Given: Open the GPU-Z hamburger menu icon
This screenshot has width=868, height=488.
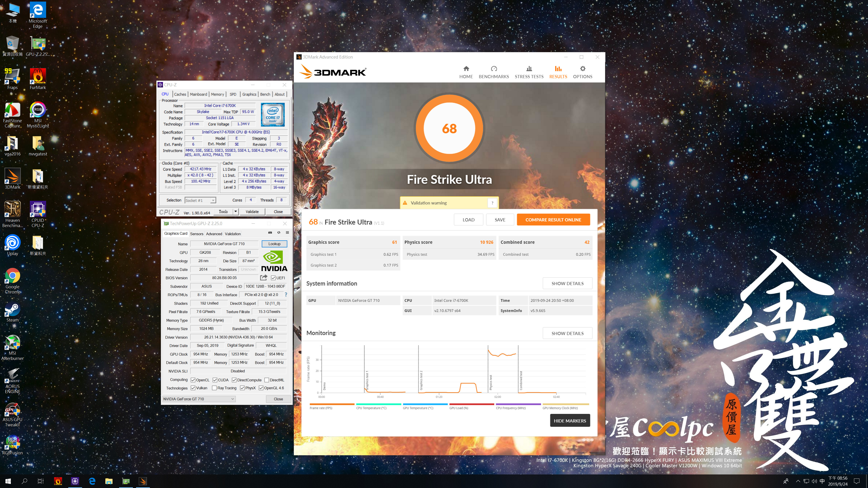Looking at the screenshot, I should point(288,232).
